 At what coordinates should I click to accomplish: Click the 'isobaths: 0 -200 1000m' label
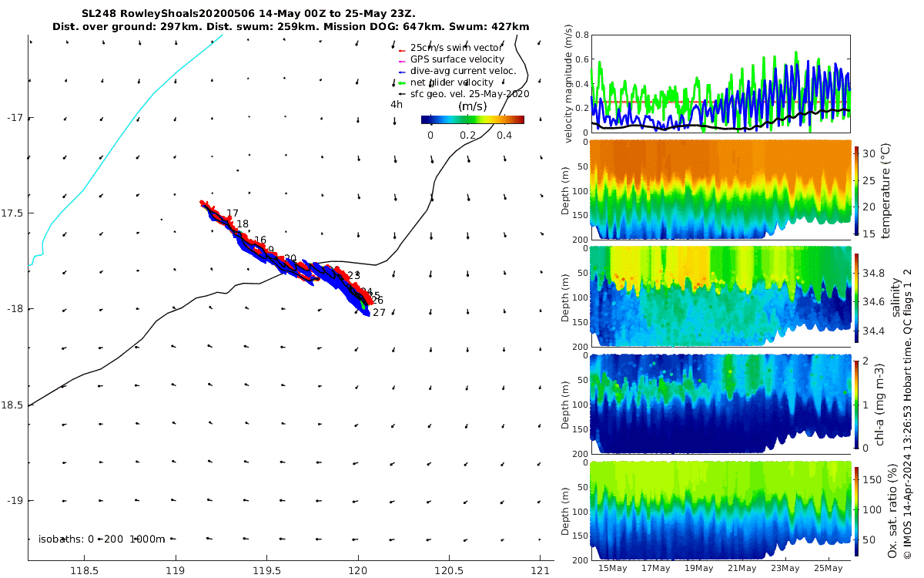[x=102, y=539]
